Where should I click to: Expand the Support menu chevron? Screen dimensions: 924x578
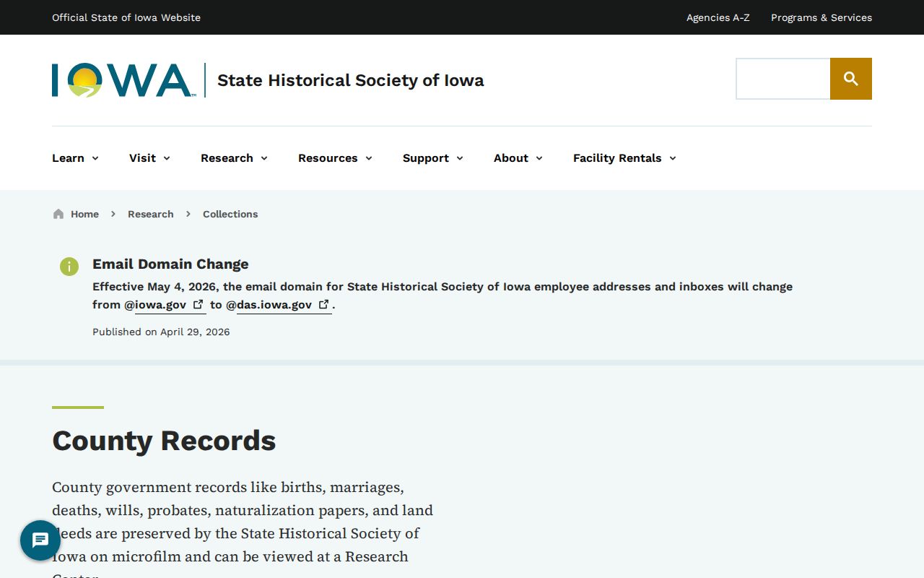(460, 158)
